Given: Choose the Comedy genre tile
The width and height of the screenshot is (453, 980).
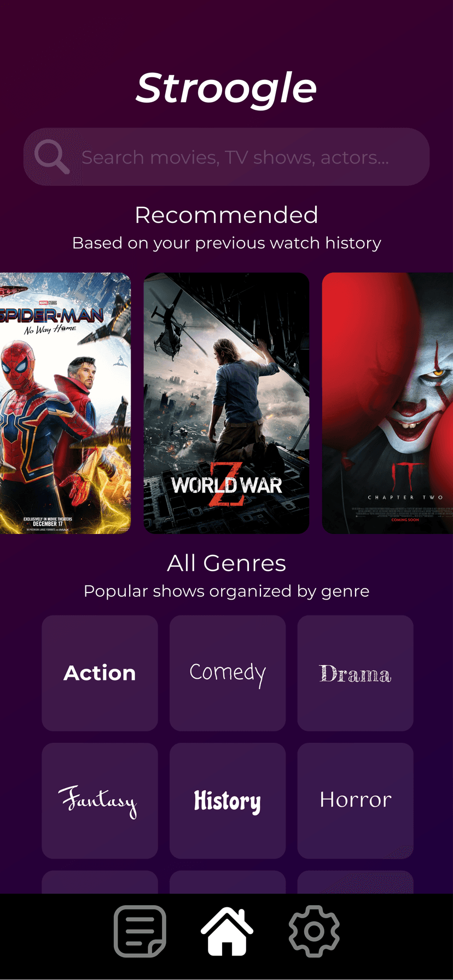Looking at the screenshot, I should pyautogui.click(x=228, y=673).
